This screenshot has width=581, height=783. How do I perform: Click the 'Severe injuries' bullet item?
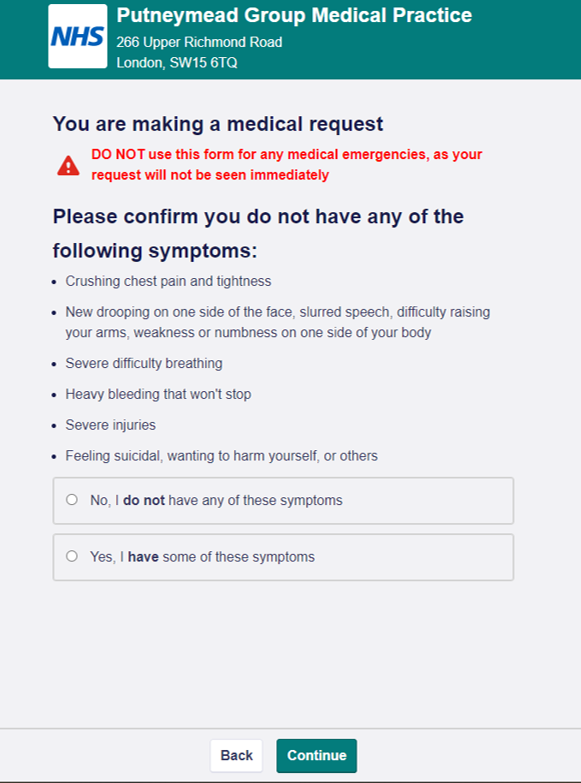click(110, 425)
